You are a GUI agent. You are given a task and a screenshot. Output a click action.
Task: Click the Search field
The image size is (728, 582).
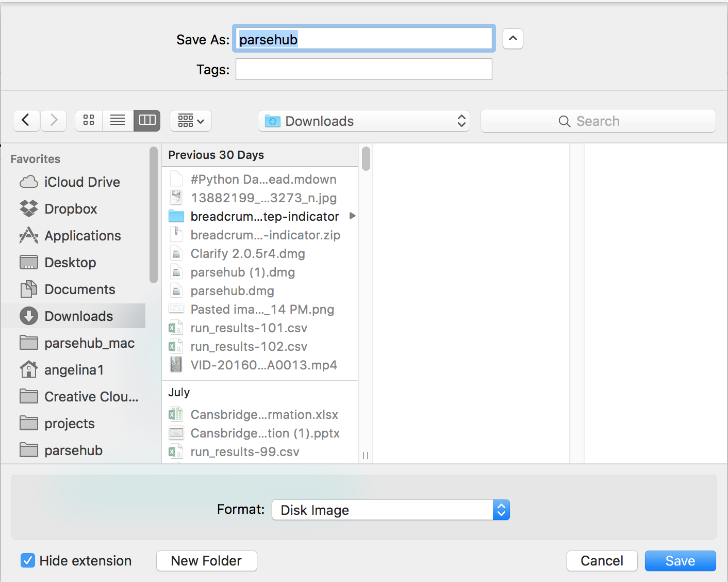point(598,121)
